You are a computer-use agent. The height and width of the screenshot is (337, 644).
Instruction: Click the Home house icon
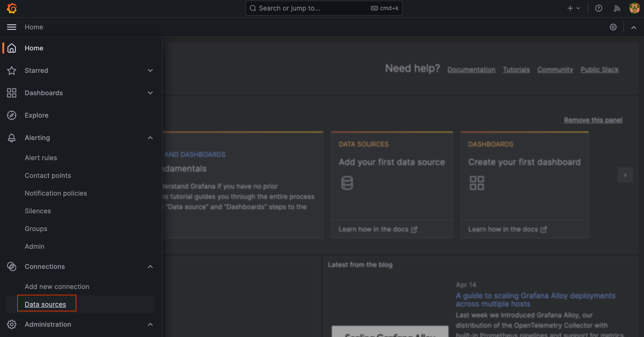[x=11, y=47]
